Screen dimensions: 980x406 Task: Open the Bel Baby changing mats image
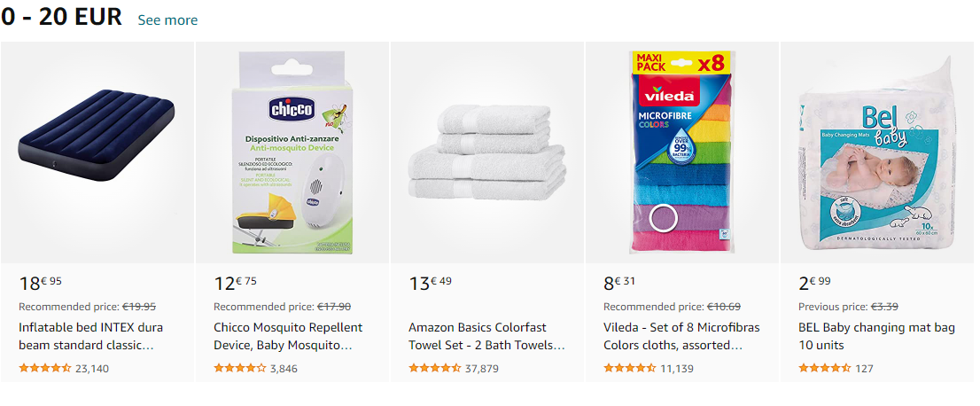(877, 152)
